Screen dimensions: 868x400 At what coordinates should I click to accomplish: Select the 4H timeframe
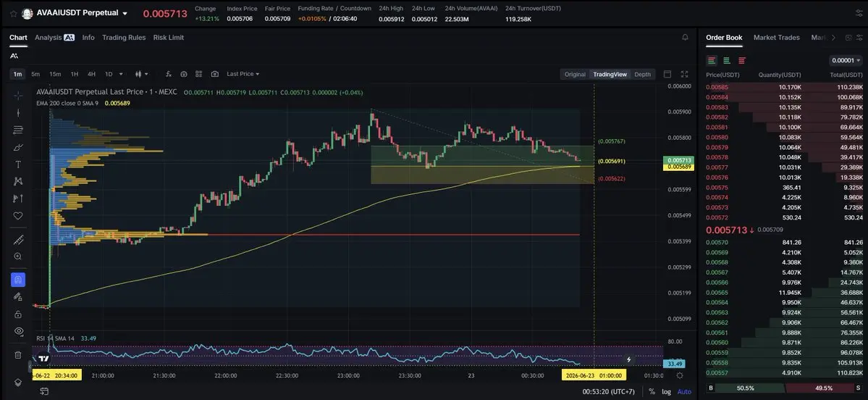tap(91, 74)
